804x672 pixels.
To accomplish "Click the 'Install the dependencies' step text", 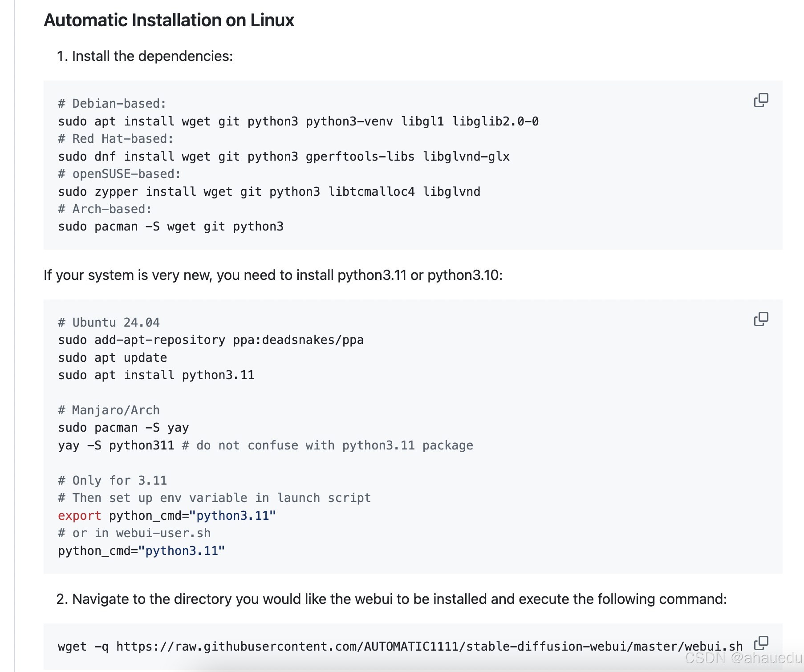I will 153,57.
